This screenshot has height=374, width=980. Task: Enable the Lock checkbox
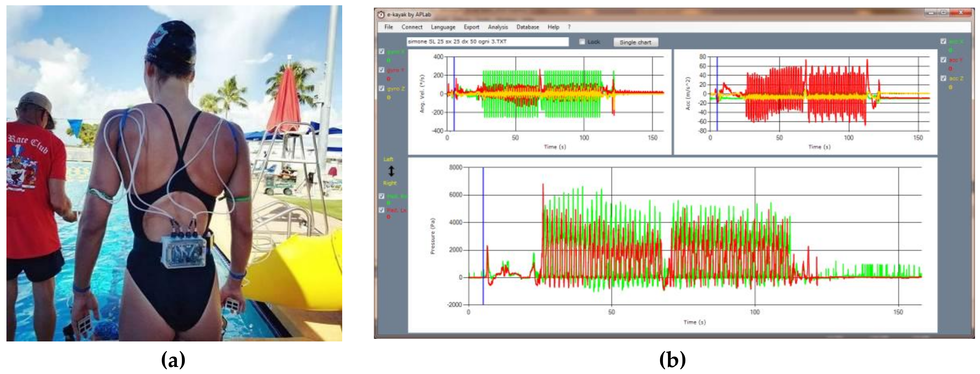tap(582, 42)
